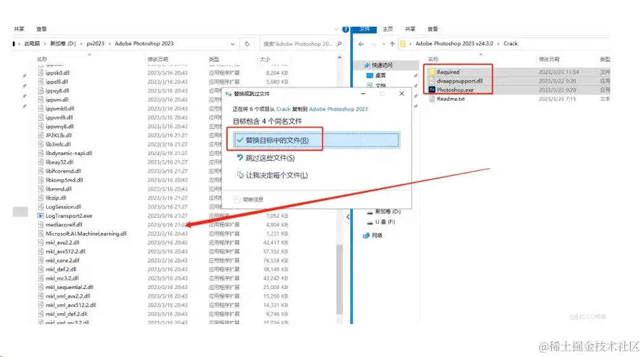Select file name libeay32.dll
Viewport: 644px width, 357px height.
(x=59, y=162)
